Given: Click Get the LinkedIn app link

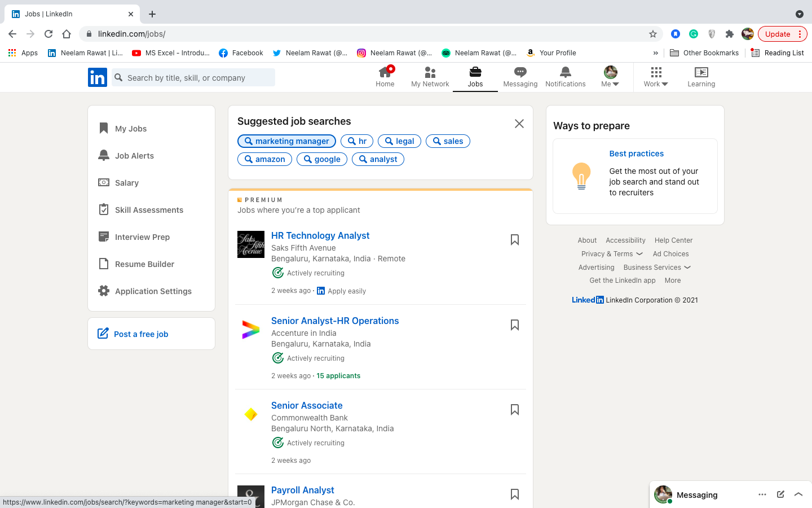Looking at the screenshot, I should [x=623, y=281].
